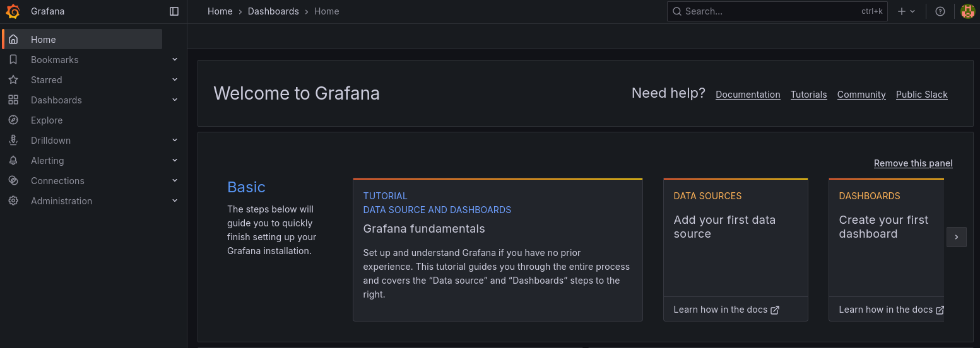
Task: Click the Administration gear icon
Action: point(13,201)
